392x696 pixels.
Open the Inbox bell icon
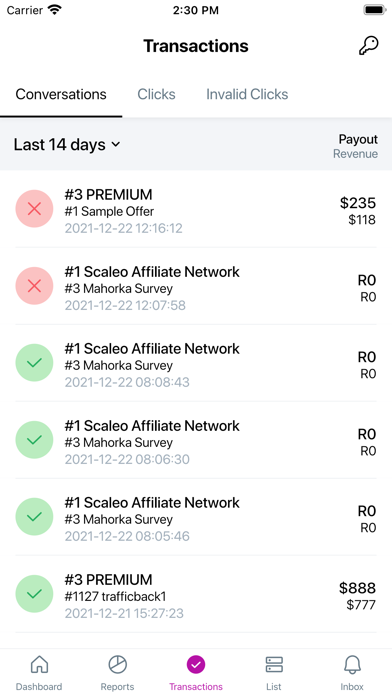(352, 665)
